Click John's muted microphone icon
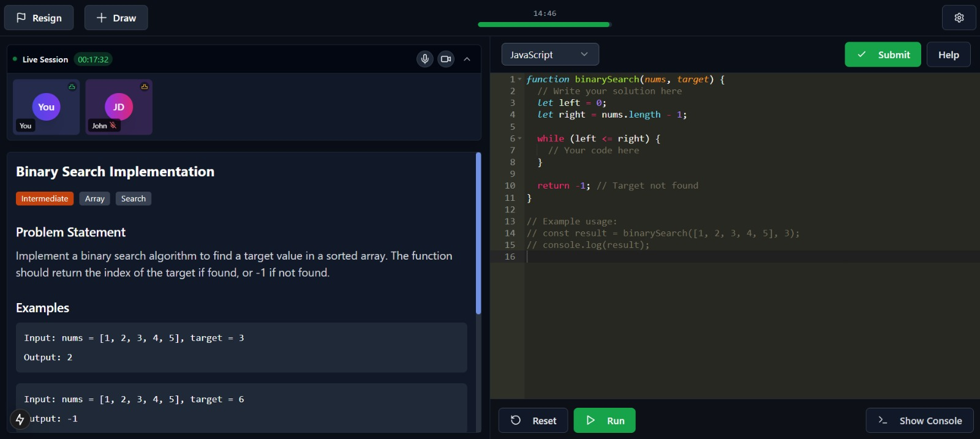This screenshot has height=439, width=980. 113,126
